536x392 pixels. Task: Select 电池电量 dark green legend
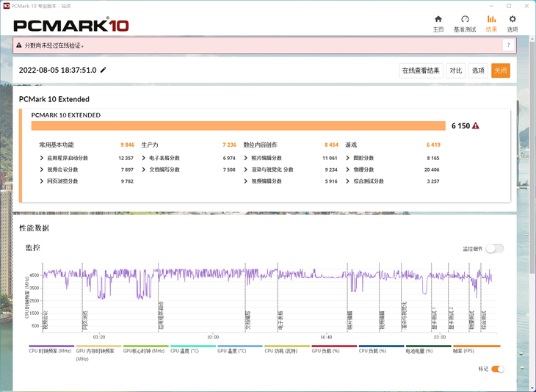(429, 346)
